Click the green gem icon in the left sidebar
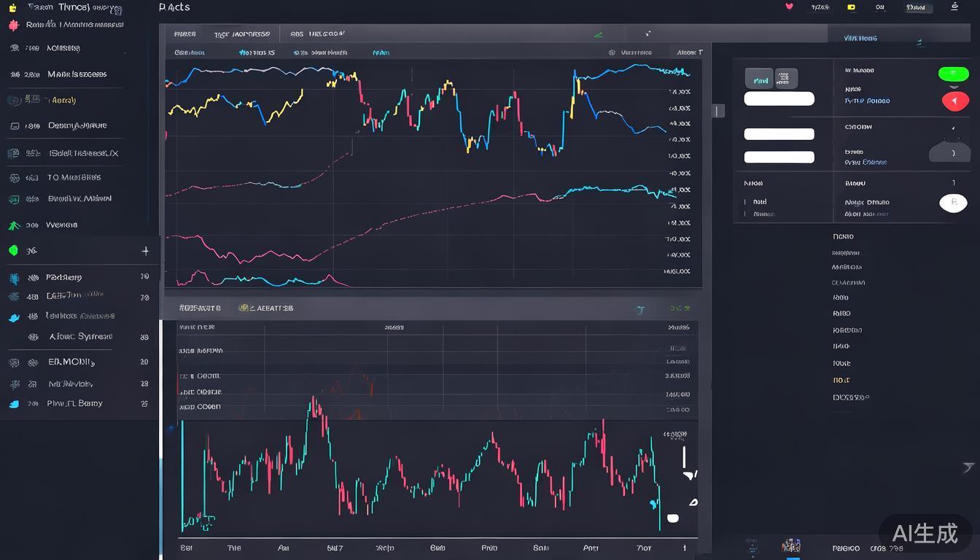 [x=13, y=250]
